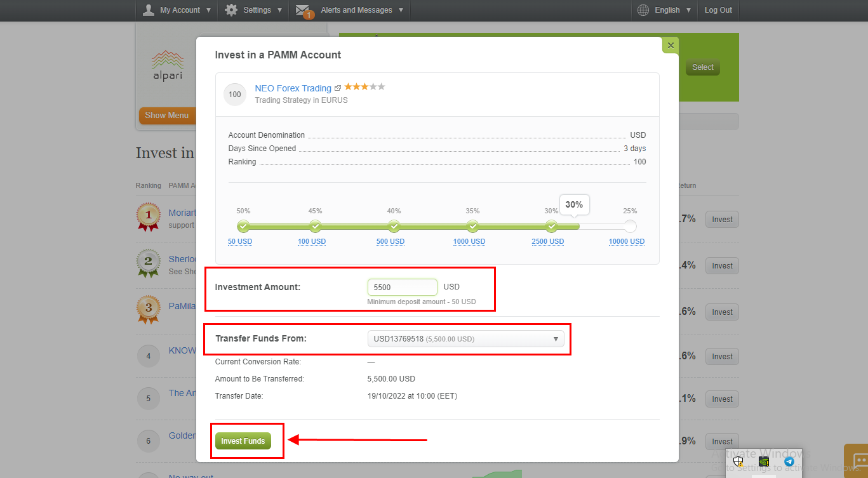This screenshot has height=478, width=868.
Task: Select the 50 USD checkpoint on the slider
Action: pos(243,227)
